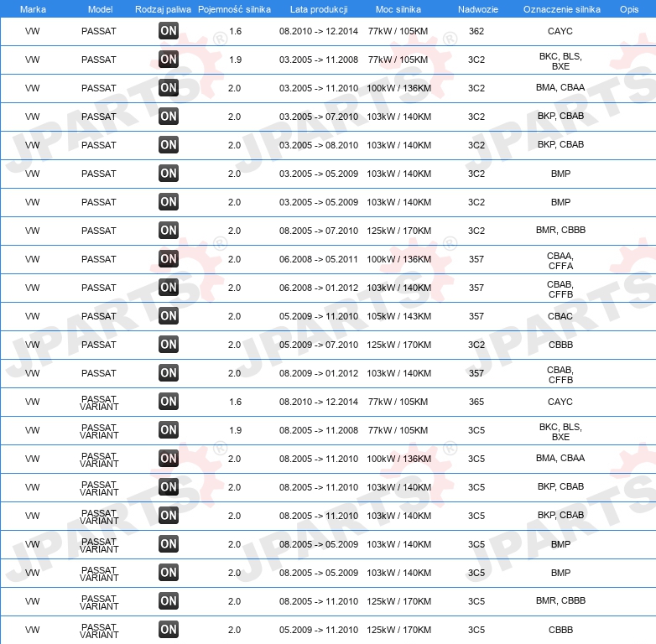Click ON icon in the Variant 05.2009 -> 11.2010 row
The height and width of the screenshot is (644, 656).
pos(169,630)
